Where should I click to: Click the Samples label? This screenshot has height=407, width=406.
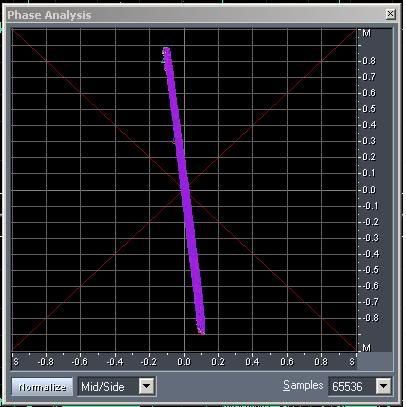[303, 385]
